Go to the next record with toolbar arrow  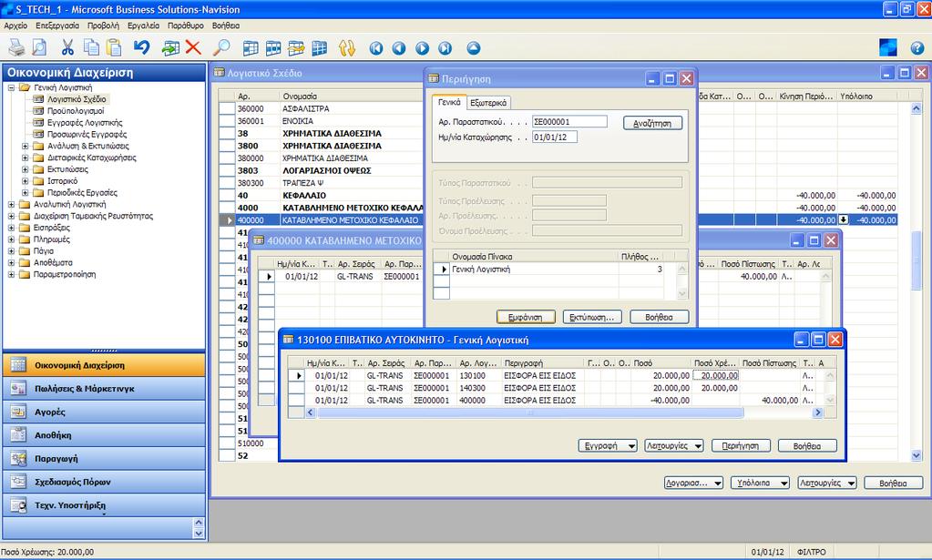tap(422, 48)
